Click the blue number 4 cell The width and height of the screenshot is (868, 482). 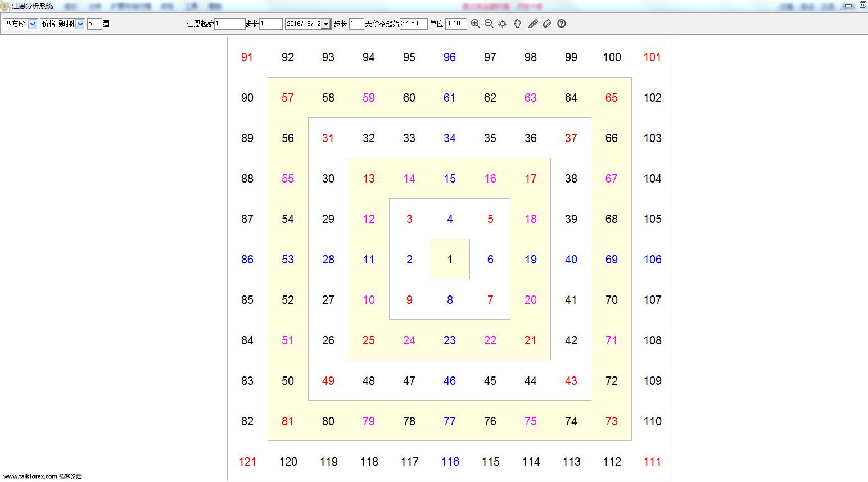coord(450,219)
